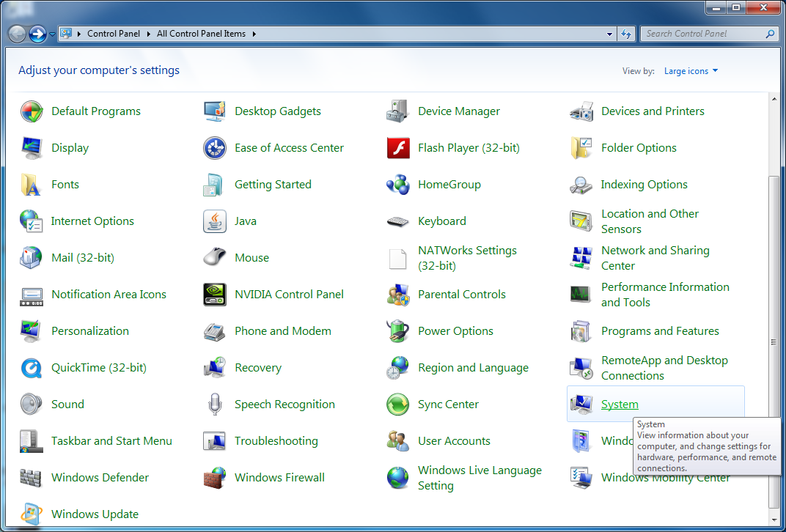Viewport: 786px width, 532px height.
Task: Click the Programs and Features icon
Action: 581,330
